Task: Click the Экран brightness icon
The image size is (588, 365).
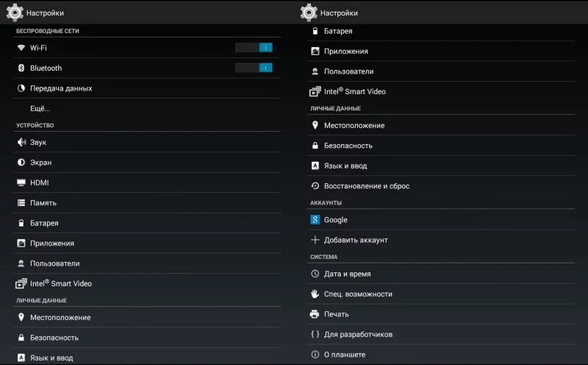Action: click(21, 163)
